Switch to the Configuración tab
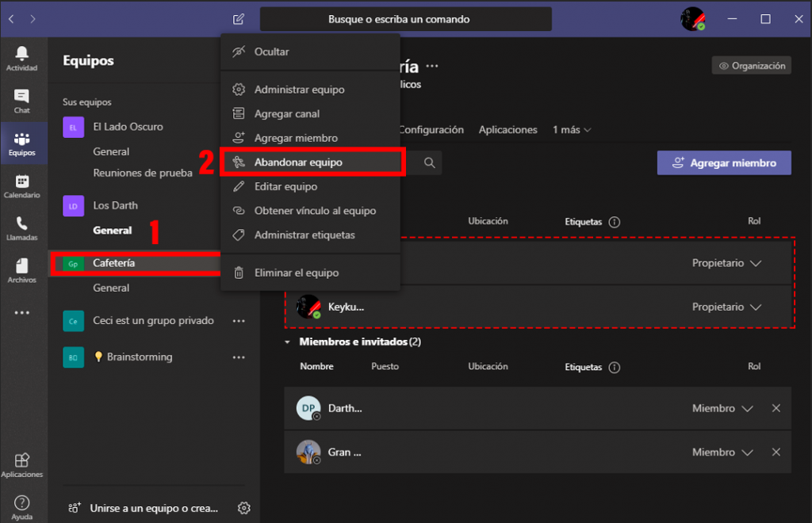The width and height of the screenshot is (812, 523). coord(434,129)
